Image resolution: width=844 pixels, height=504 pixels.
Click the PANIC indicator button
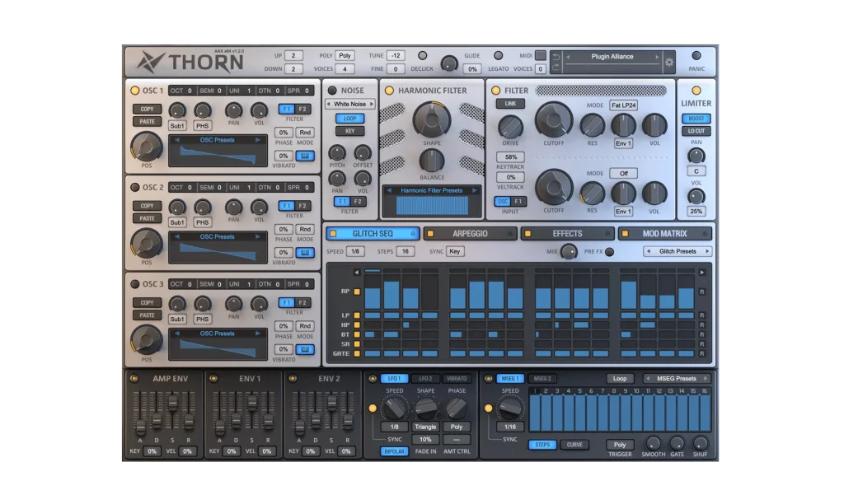(x=696, y=55)
